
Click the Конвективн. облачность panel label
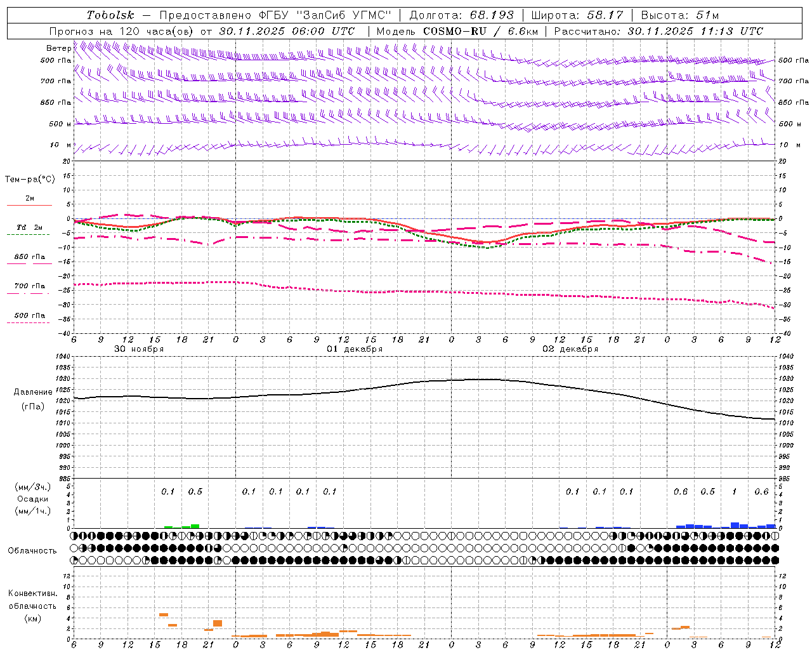tap(32, 600)
